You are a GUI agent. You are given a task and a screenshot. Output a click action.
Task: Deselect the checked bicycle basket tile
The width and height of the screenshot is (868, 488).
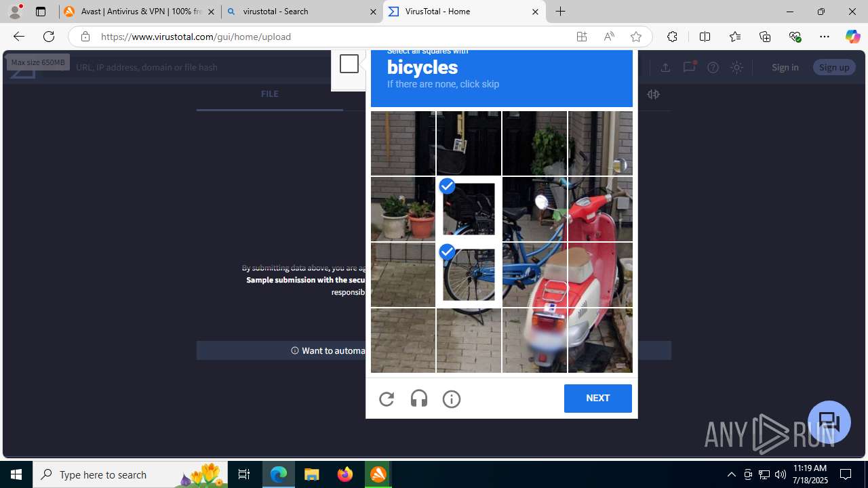[469, 209]
